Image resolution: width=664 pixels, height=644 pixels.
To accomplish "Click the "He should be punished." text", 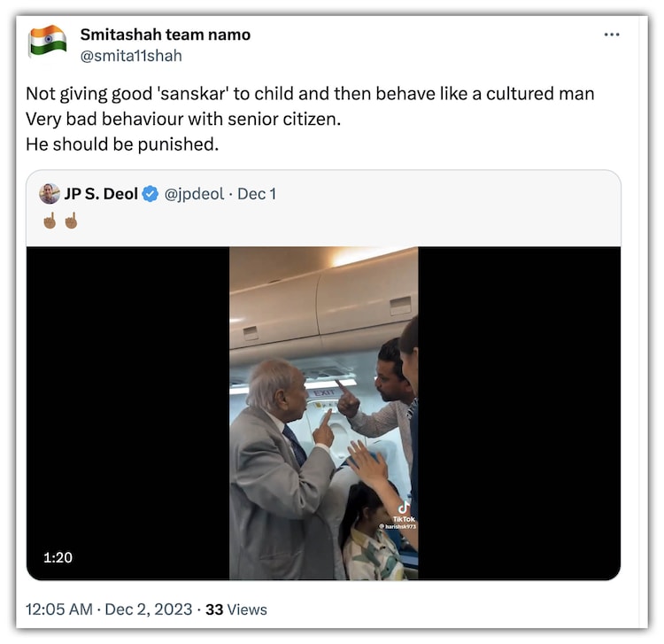I will pyautogui.click(x=122, y=144).
